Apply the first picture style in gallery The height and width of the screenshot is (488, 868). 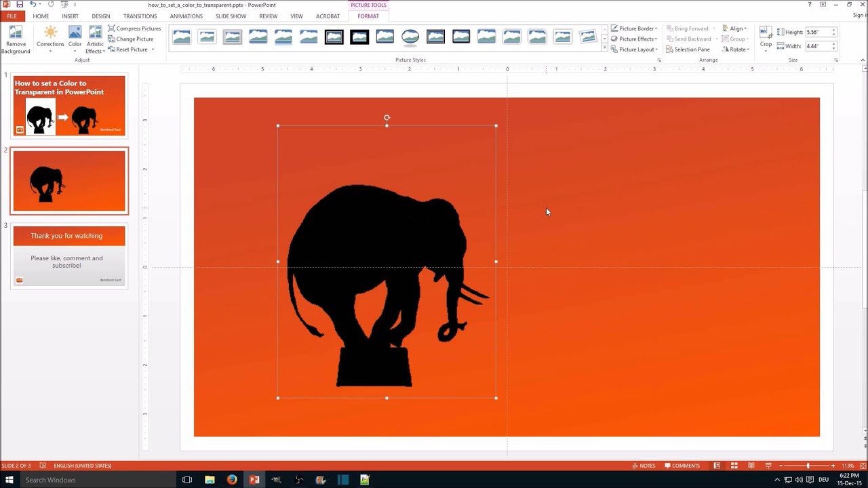[x=182, y=37]
